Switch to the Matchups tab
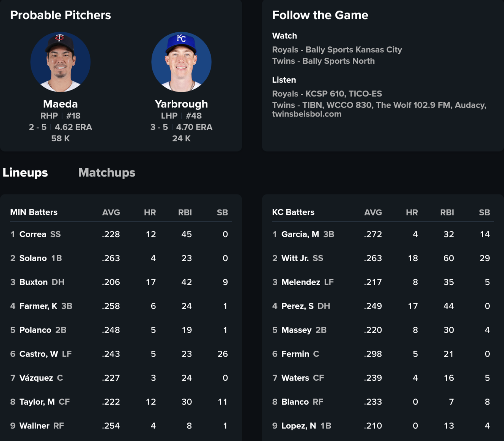 point(107,172)
